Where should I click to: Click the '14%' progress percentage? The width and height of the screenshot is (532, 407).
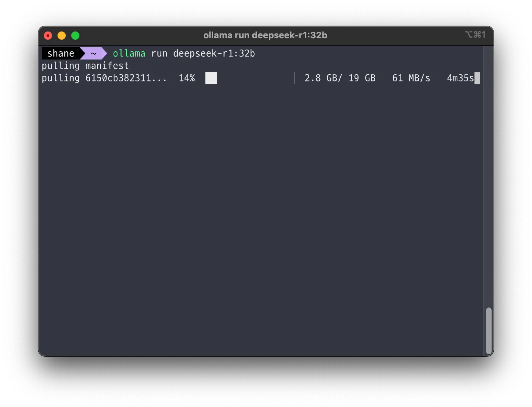click(x=187, y=78)
